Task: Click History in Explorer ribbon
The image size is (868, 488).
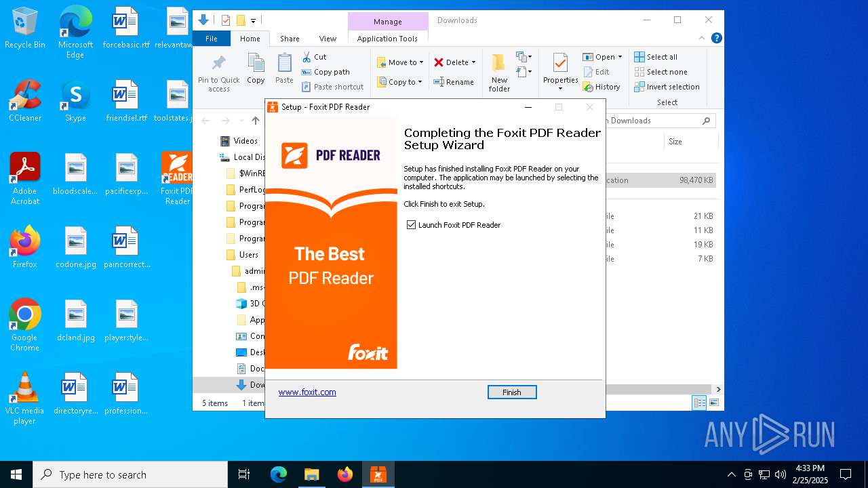Action: pyautogui.click(x=601, y=87)
